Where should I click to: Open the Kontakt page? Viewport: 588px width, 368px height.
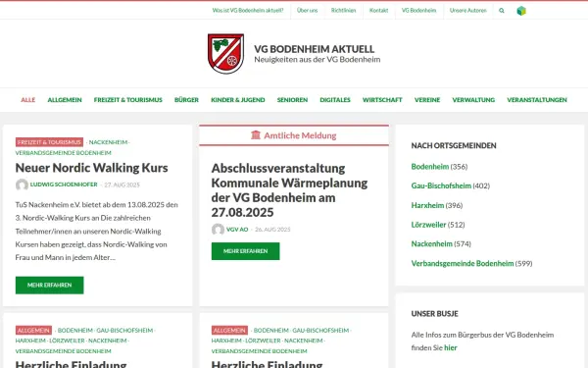[378, 11]
